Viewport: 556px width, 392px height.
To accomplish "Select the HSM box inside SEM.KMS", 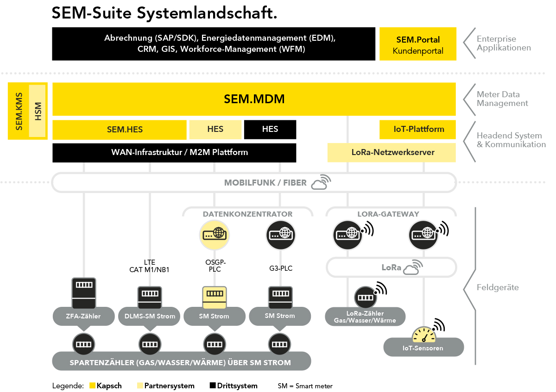I will [38, 111].
